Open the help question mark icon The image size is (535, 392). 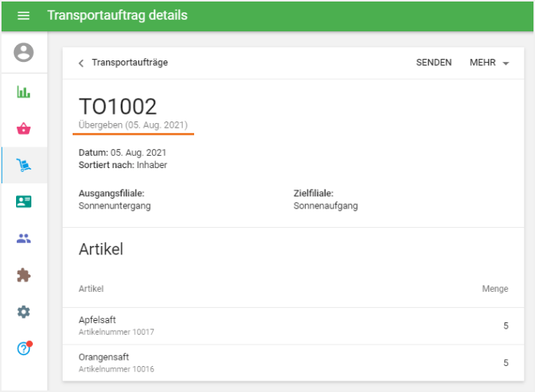pos(24,348)
